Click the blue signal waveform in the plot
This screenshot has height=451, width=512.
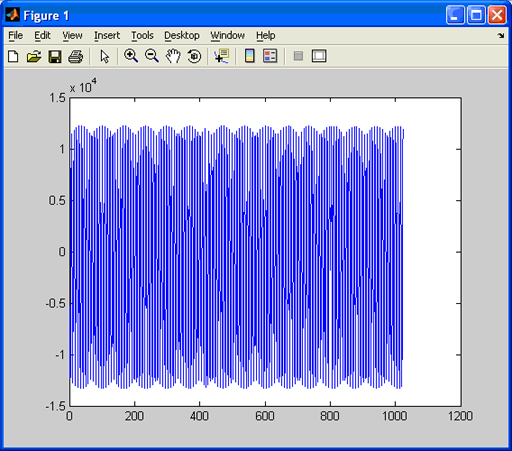[237, 257]
